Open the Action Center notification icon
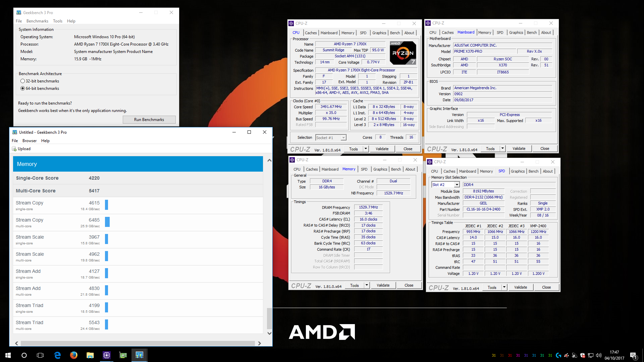644x362 pixels. [633, 356]
